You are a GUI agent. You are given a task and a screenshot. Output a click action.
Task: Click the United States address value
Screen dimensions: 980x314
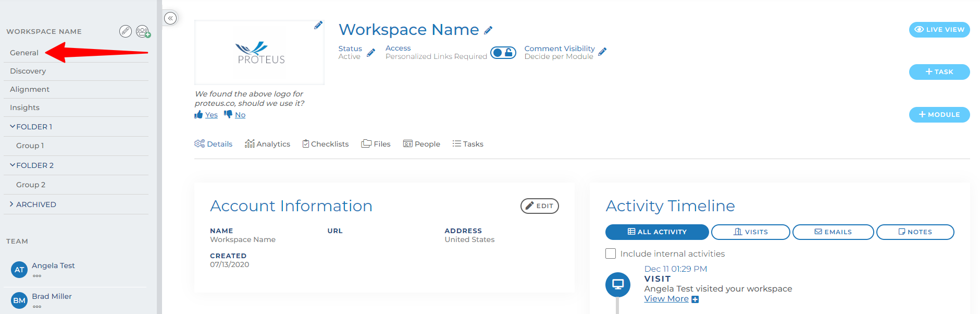(469, 239)
